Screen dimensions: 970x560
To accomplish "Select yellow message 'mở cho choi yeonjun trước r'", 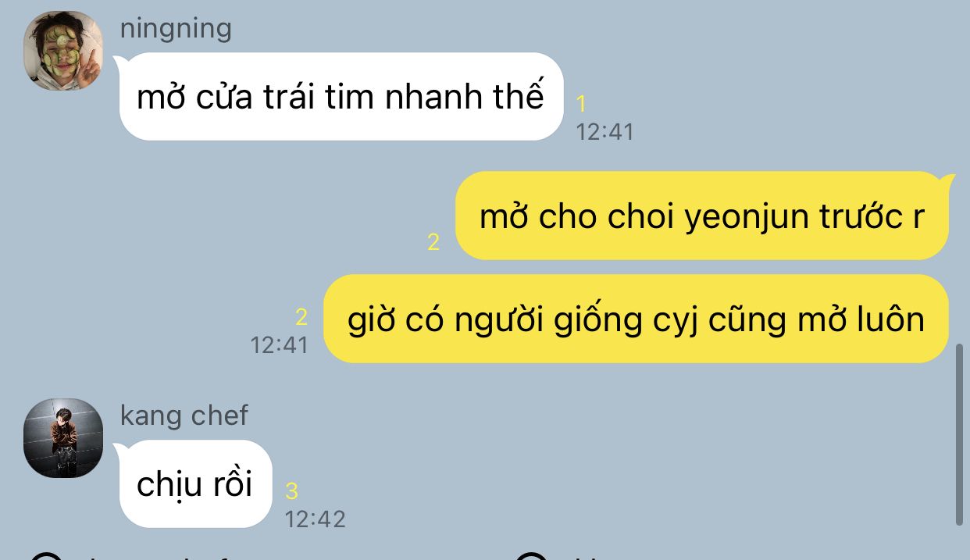I will tap(701, 216).
